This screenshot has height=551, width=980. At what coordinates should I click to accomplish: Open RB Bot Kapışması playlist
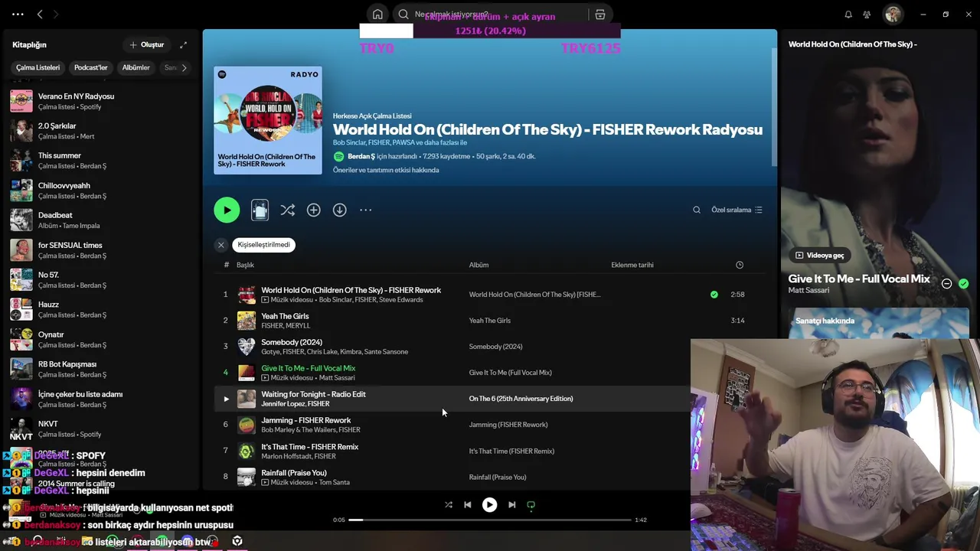click(x=102, y=370)
